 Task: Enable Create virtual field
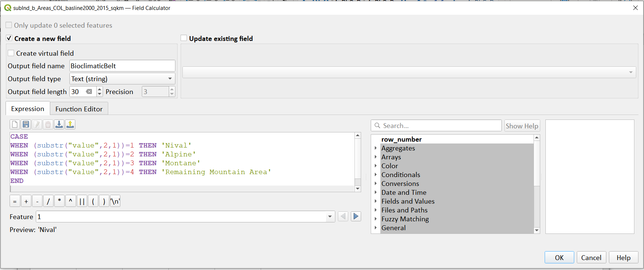tap(11, 53)
